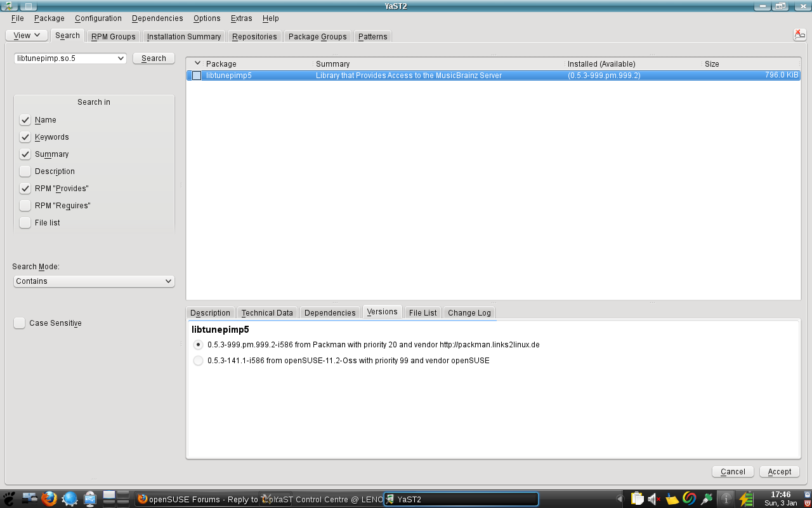Enable the RPM "Requires" checkbox
This screenshot has width=812, height=508.
tap(25, 206)
